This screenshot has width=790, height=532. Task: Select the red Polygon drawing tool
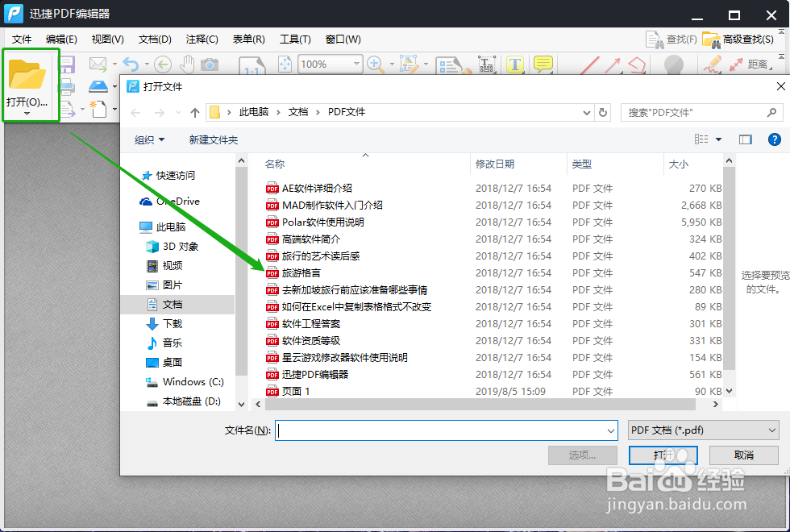[x=637, y=65]
